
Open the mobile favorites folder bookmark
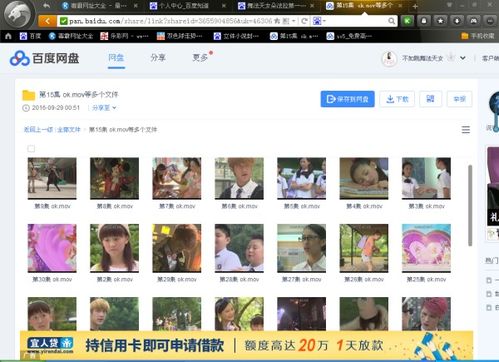click(478, 36)
